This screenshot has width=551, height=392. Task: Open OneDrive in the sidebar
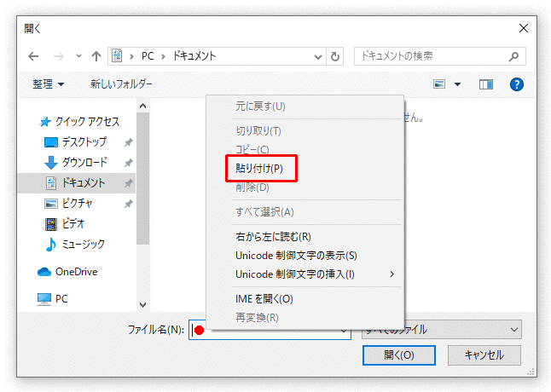pyautogui.click(x=75, y=272)
